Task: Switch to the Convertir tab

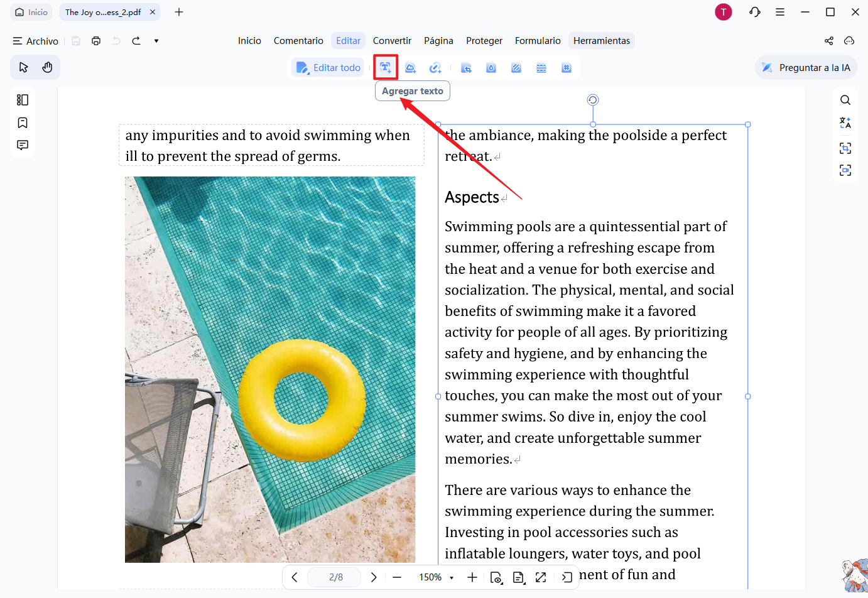Action: [x=392, y=41]
